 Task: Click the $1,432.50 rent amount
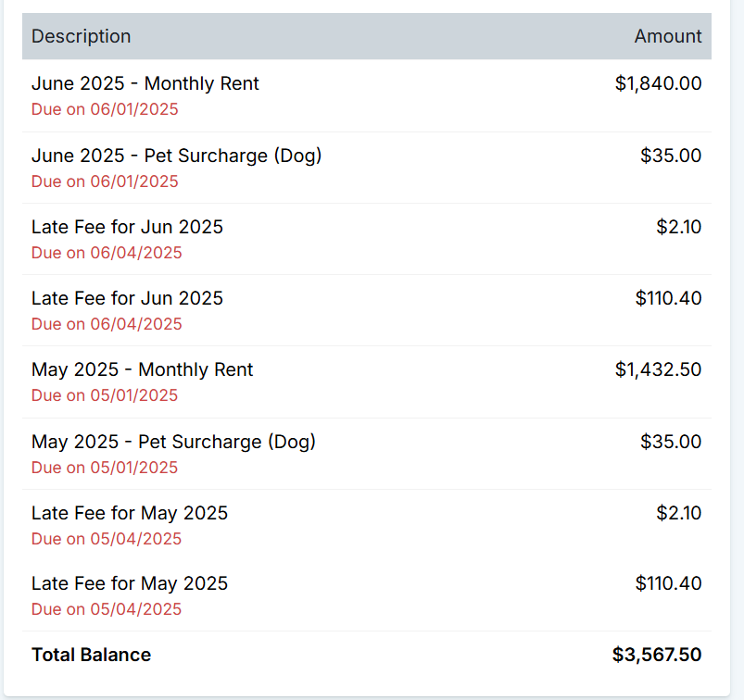pos(658,369)
